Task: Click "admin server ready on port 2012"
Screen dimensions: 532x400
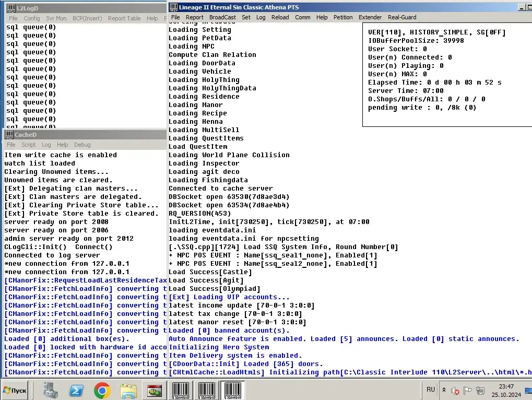Action: [x=69, y=239]
